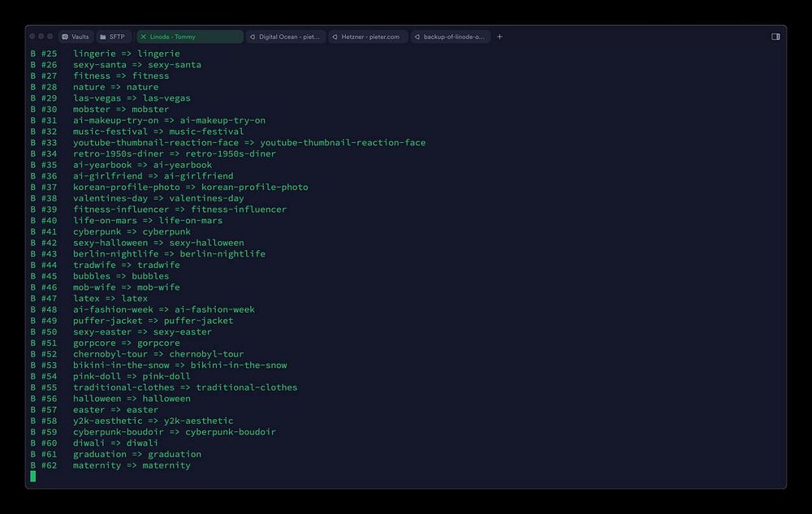Click line #57 easter => easter
The image size is (812, 514).
click(94, 409)
